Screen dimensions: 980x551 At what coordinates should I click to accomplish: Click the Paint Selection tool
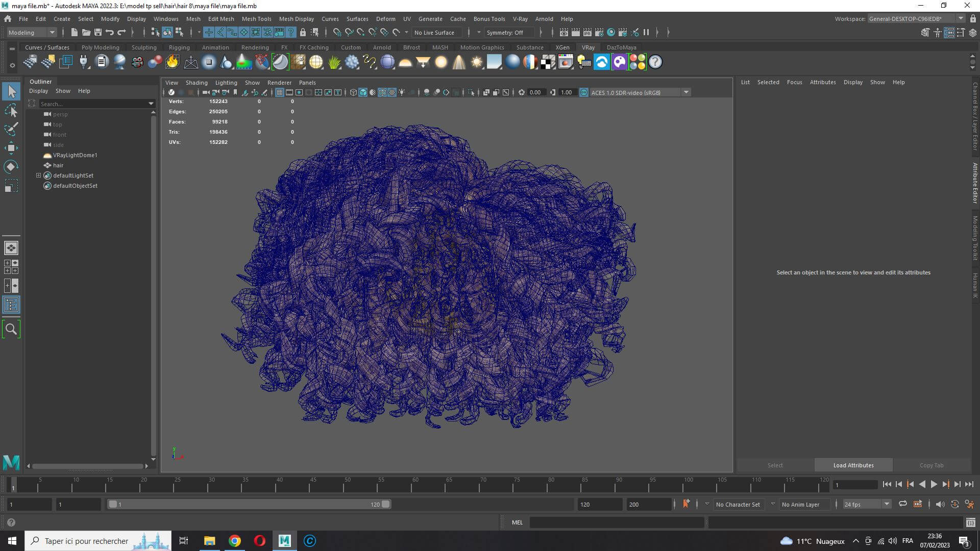(11, 129)
